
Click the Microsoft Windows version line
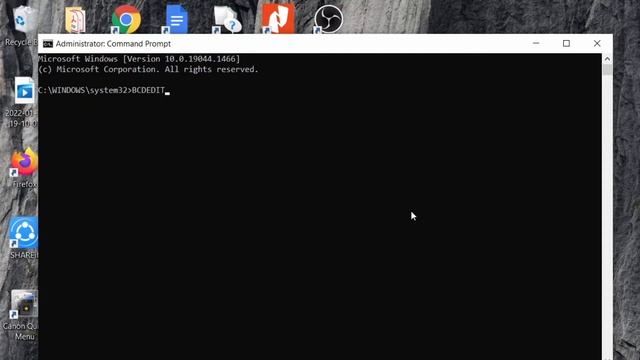pos(139,59)
